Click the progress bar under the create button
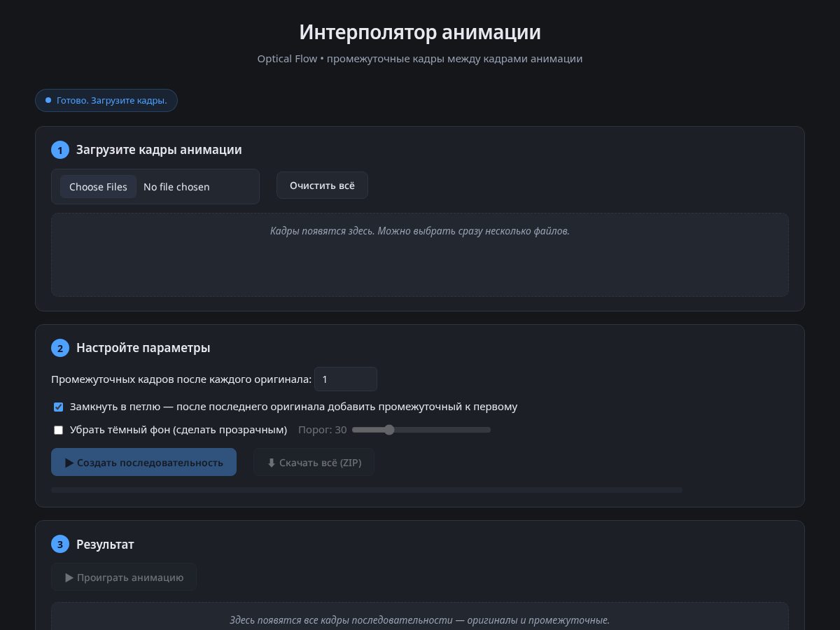The height and width of the screenshot is (630, 840). [367, 490]
